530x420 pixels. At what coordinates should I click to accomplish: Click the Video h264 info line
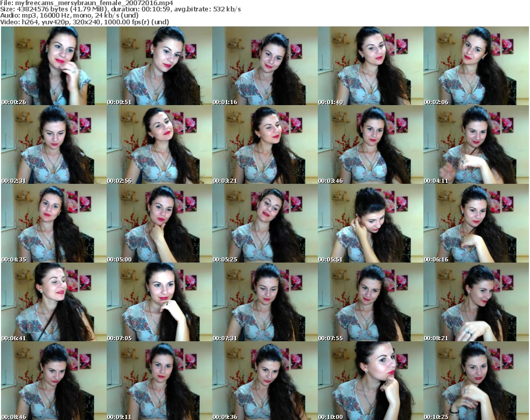[x=84, y=22]
